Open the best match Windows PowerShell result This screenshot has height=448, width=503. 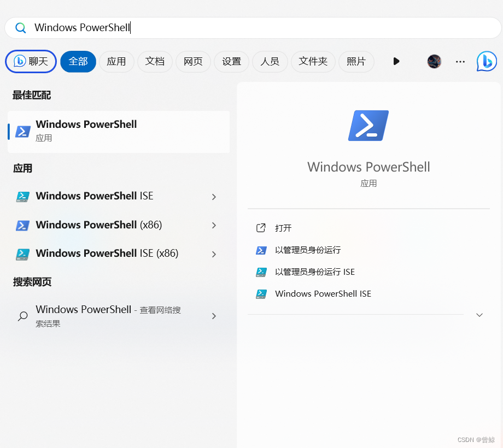pos(119,132)
